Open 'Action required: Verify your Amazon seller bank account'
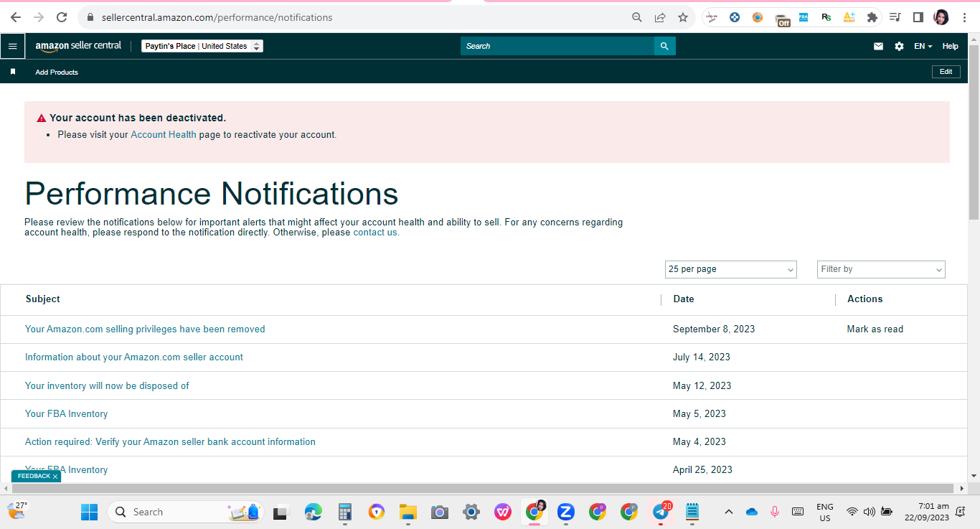This screenshot has width=980, height=529. point(170,441)
